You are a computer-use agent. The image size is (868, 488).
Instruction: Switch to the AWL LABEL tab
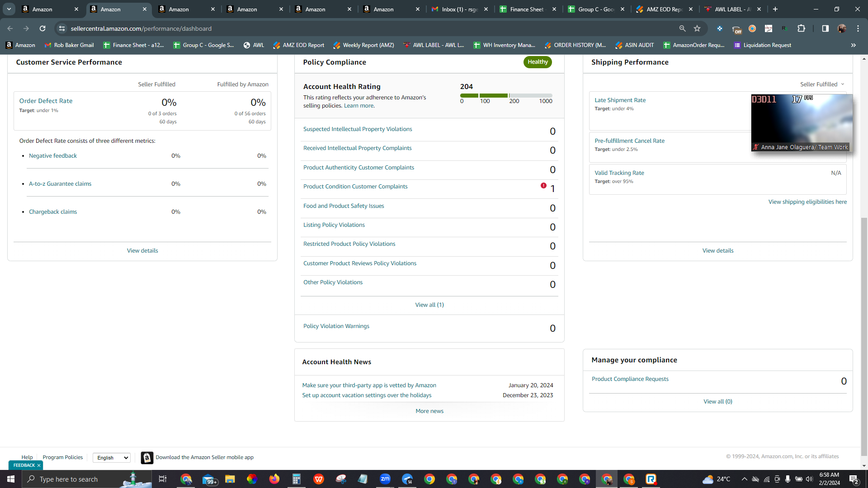(733, 9)
